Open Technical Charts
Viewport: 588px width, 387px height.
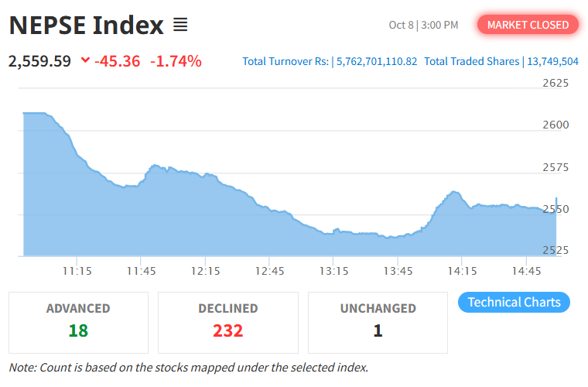tap(514, 302)
